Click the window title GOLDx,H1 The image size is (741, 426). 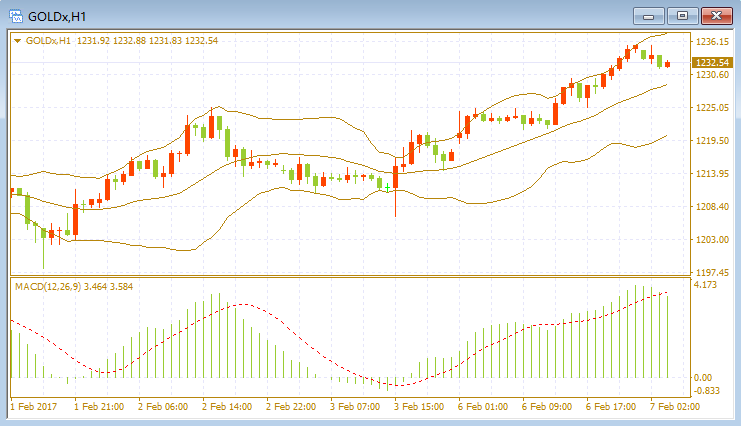pyautogui.click(x=57, y=17)
